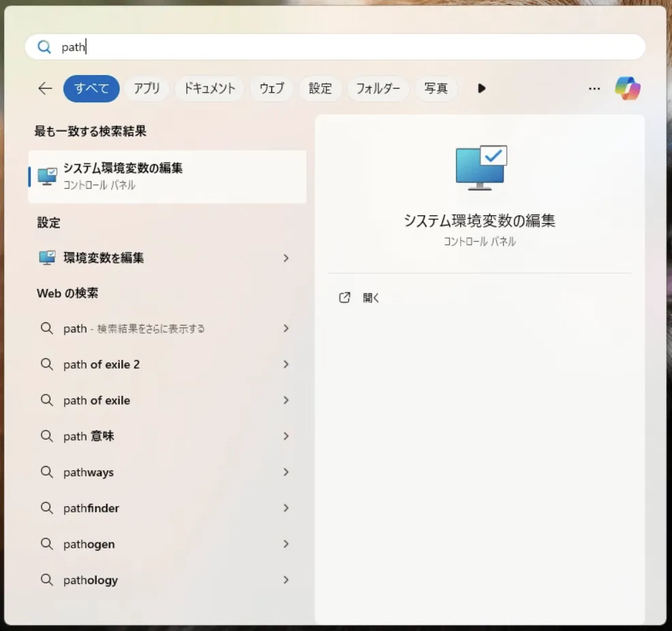Click magnifier icon next to pathways
This screenshot has width=672, height=631.
point(47,472)
